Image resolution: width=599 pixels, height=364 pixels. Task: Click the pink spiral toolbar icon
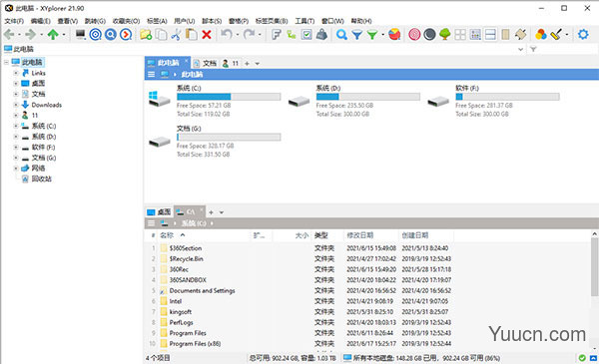click(x=414, y=35)
